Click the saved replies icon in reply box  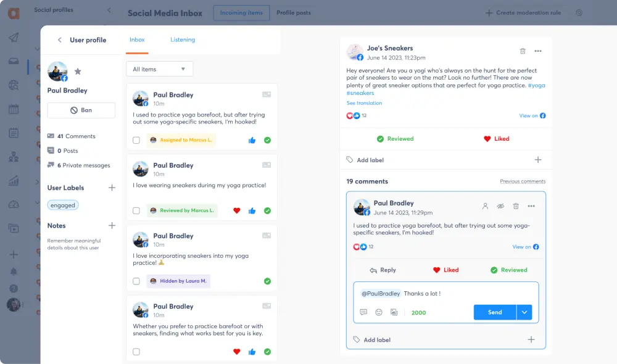coord(363,312)
